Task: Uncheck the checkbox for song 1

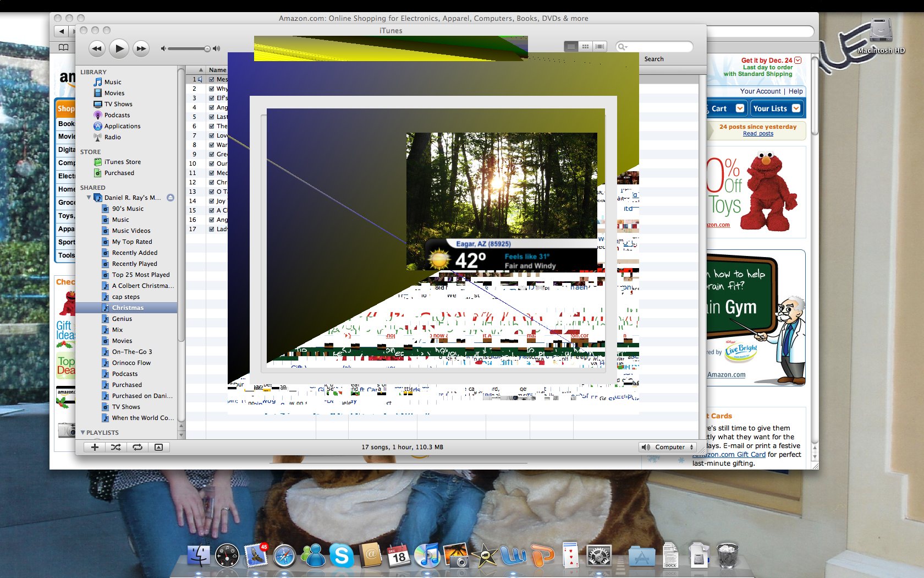Action: [x=211, y=79]
